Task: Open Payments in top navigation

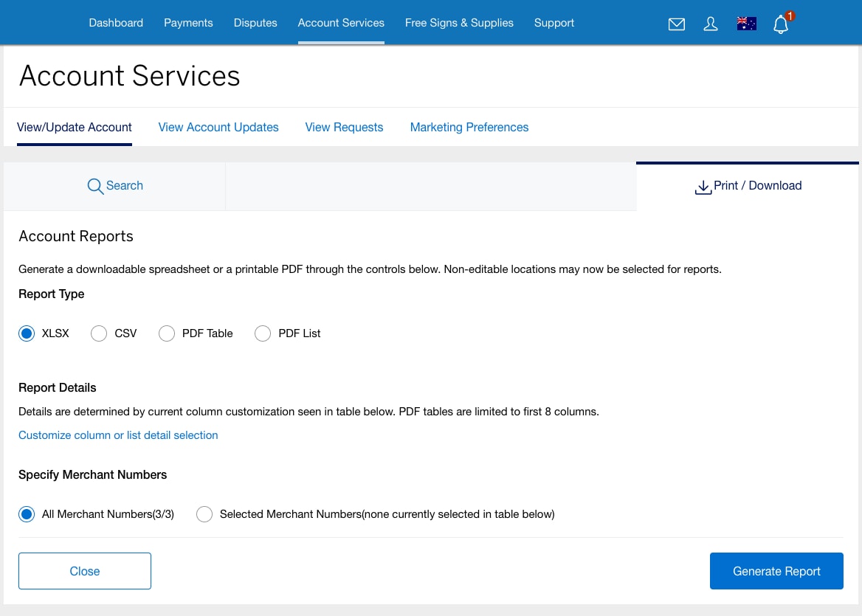Action: click(x=188, y=23)
